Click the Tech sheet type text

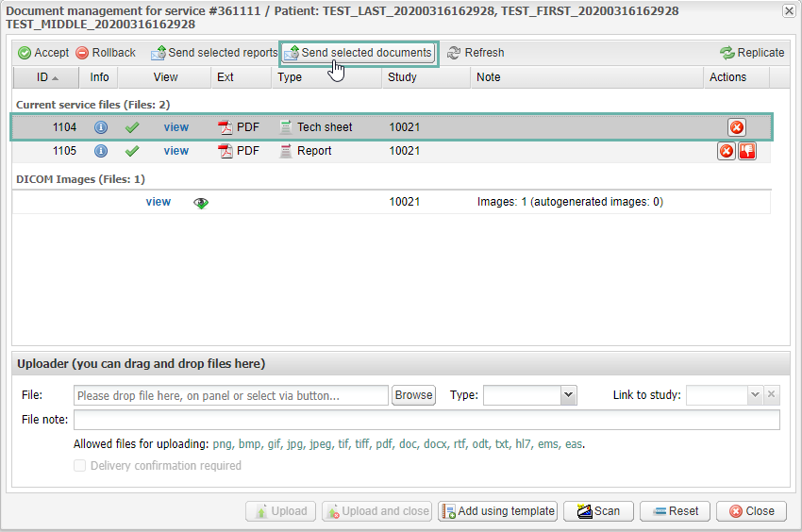point(325,127)
